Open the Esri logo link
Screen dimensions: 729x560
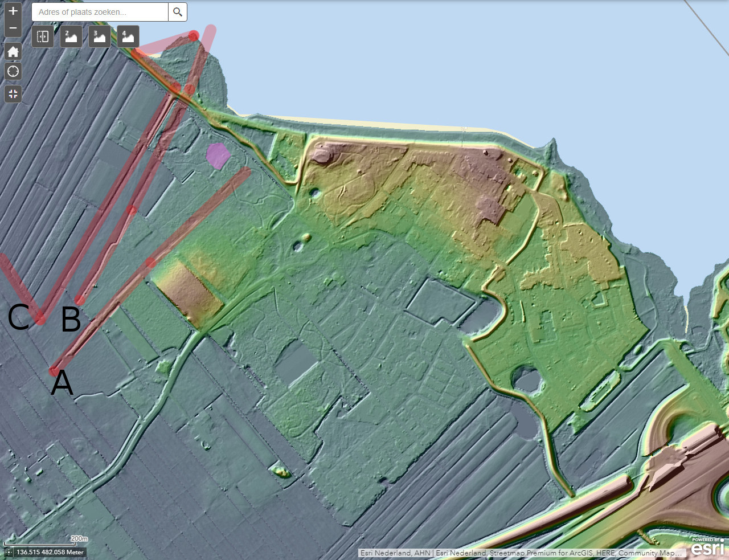click(708, 546)
